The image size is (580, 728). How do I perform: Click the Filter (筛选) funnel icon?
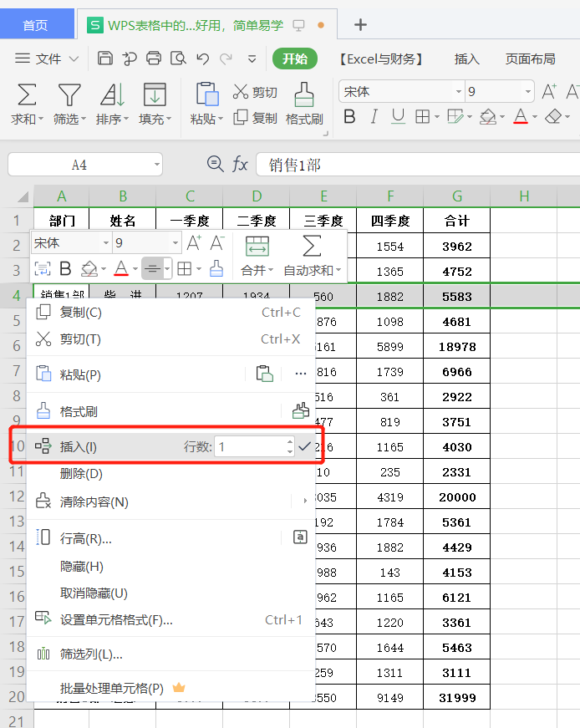pos(69,94)
